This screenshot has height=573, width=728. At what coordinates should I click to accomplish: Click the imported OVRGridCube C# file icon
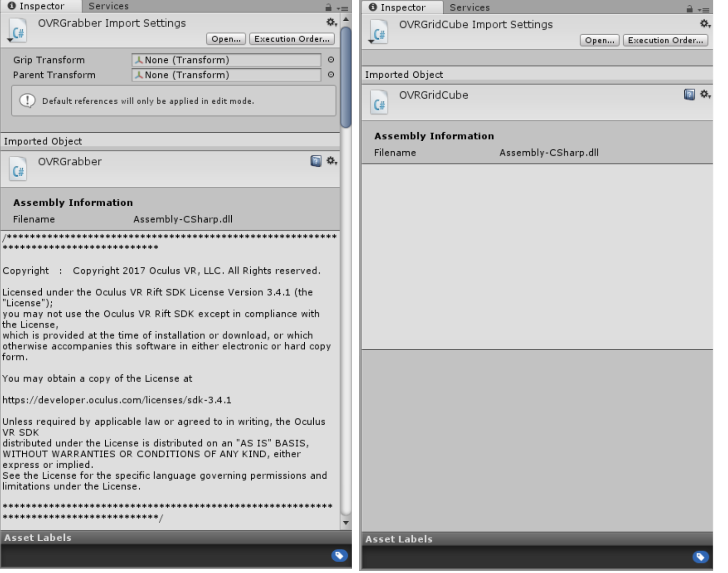click(x=379, y=102)
